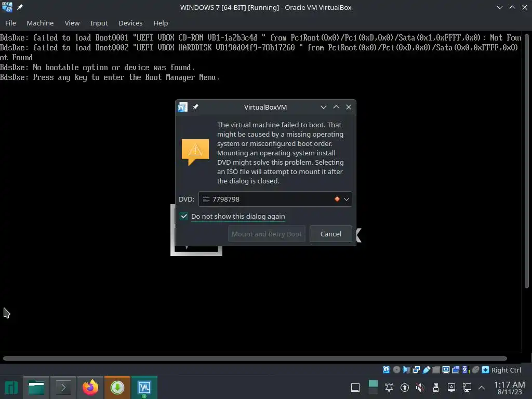
Task: Click the Cancel button in dialog
Action: click(x=331, y=234)
